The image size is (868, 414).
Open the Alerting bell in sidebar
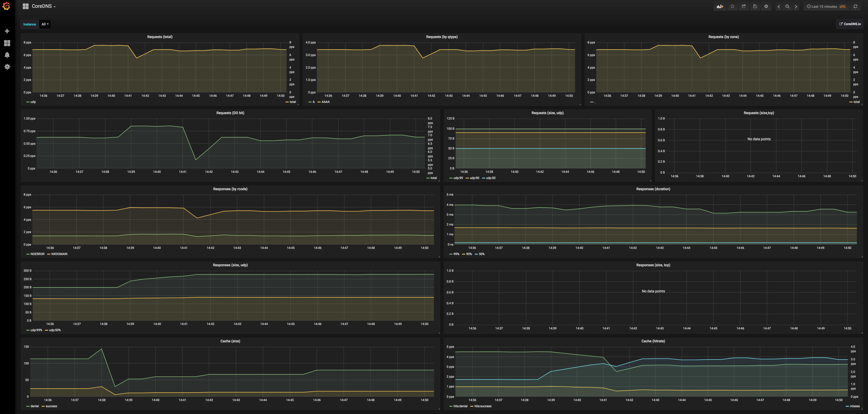(x=7, y=55)
